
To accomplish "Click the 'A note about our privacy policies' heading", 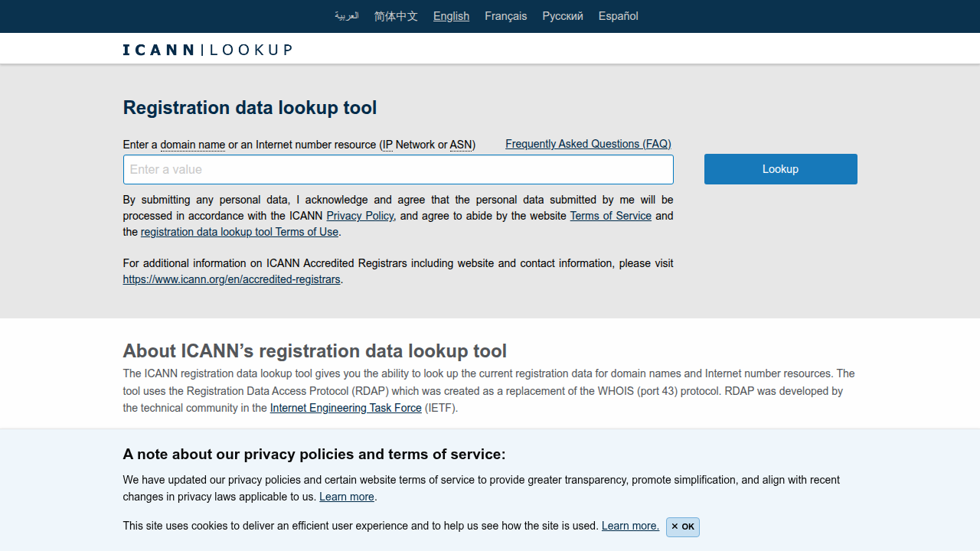I will [314, 455].
